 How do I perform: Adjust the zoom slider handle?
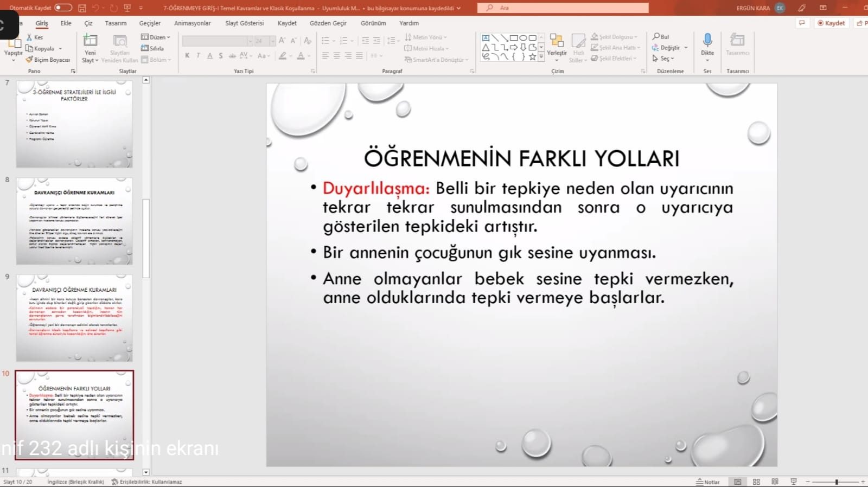pyautogui.click(x=836, y=482)
